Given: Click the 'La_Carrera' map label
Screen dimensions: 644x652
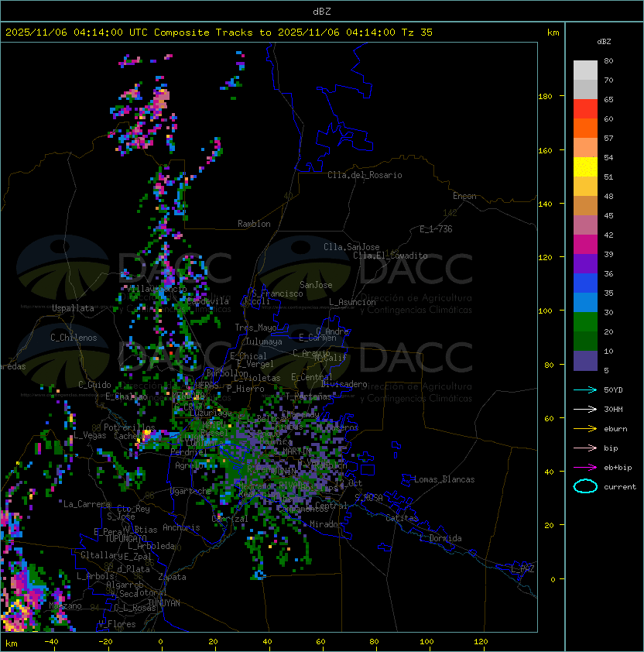Looking at the screenshot, I should pyautogui.click(x=87, y=504).
